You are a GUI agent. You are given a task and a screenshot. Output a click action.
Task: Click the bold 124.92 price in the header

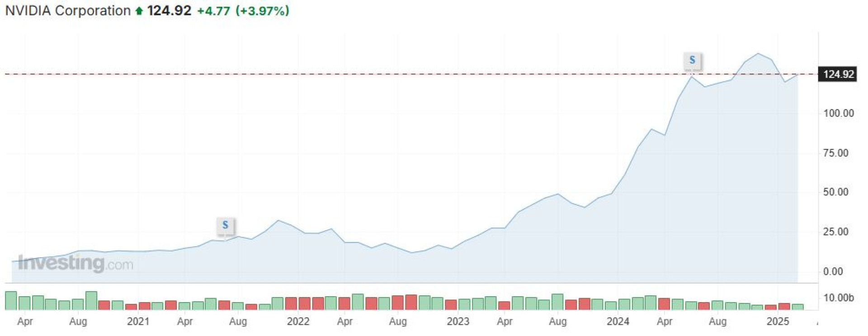click(x=169, y=11)
